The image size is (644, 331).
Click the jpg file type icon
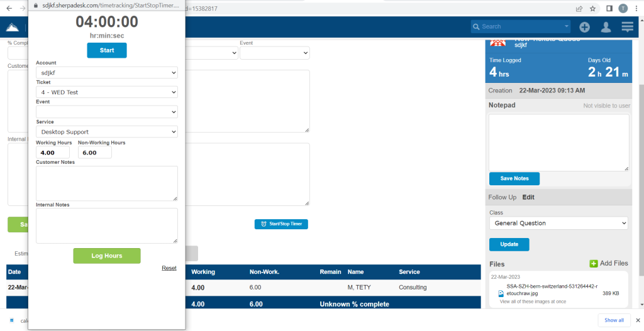[501, 294]
